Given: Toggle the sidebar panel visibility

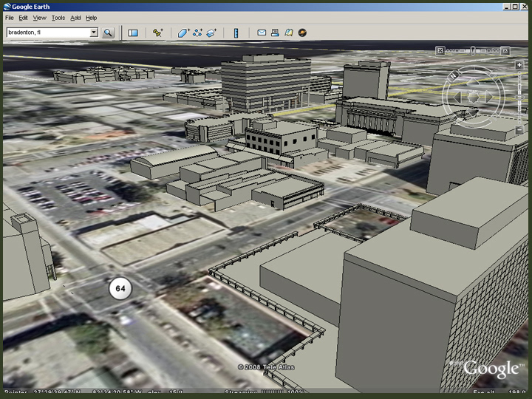Looking at the screenshot, I should [133, 33].
